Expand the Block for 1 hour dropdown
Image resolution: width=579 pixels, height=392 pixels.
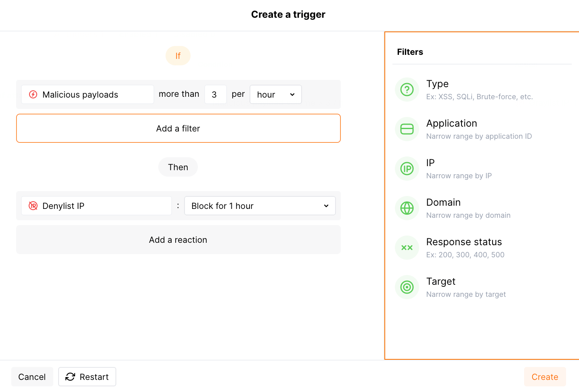point(260,206)
